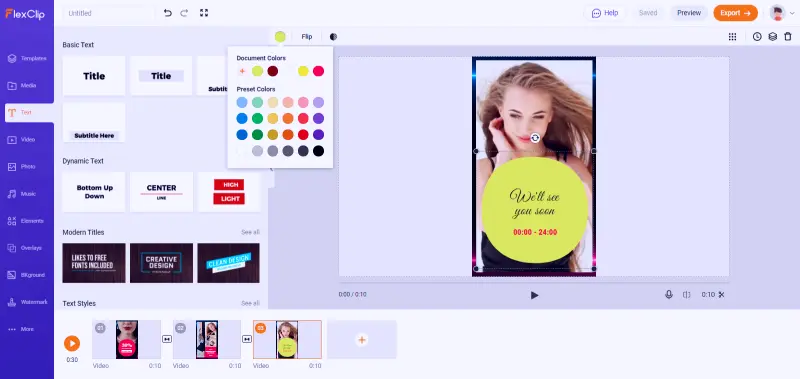Open the user avatar account menu

point(777,13)
